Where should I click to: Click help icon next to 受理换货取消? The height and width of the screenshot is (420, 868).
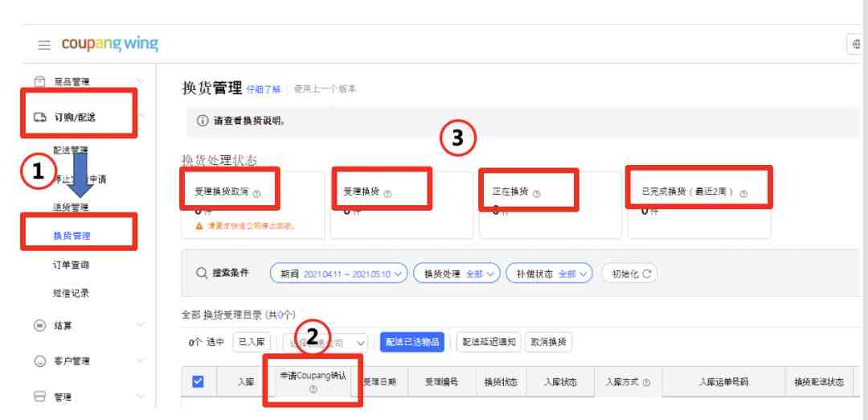pos(257,194)
